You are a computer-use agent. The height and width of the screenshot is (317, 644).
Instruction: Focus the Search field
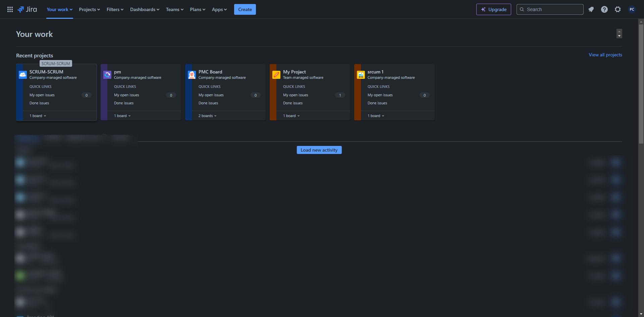pyautogui.click(x=550, y=9)
